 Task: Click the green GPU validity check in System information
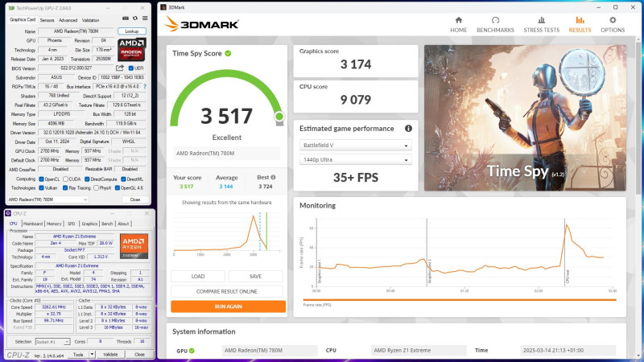[x=192, y=351]
